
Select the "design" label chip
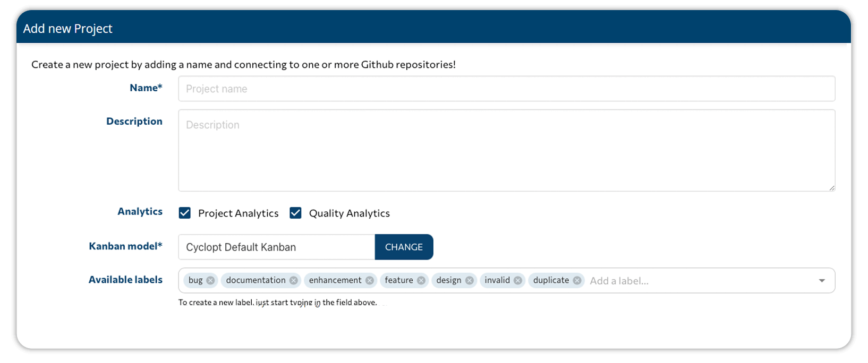coord(448,280)
